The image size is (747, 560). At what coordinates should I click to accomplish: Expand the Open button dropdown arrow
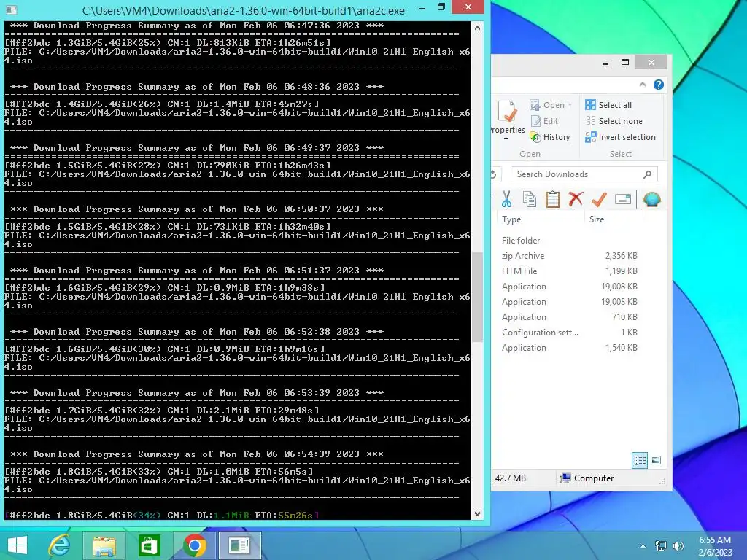[570, 105]
